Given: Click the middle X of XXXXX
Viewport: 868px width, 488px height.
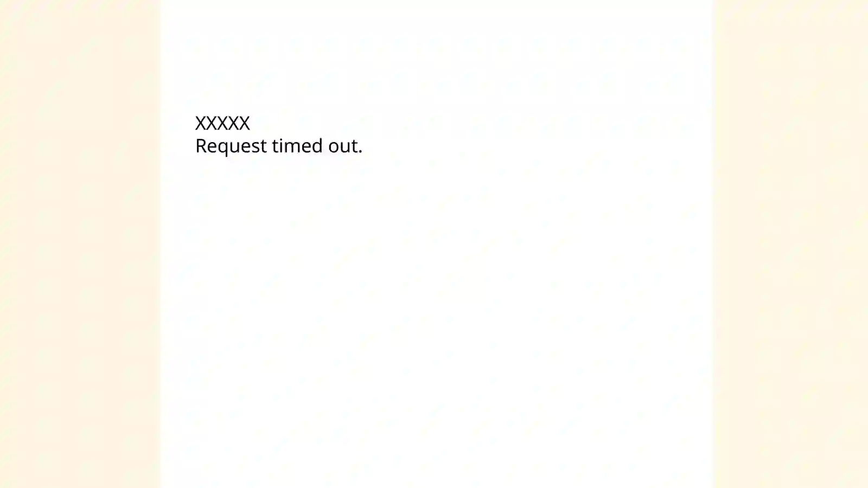Looking at the screenshot, I should [222, 123].
